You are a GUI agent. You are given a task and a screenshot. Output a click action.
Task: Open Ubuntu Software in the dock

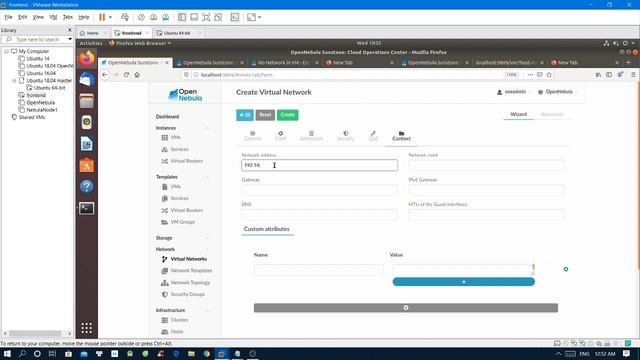[87, 165]
